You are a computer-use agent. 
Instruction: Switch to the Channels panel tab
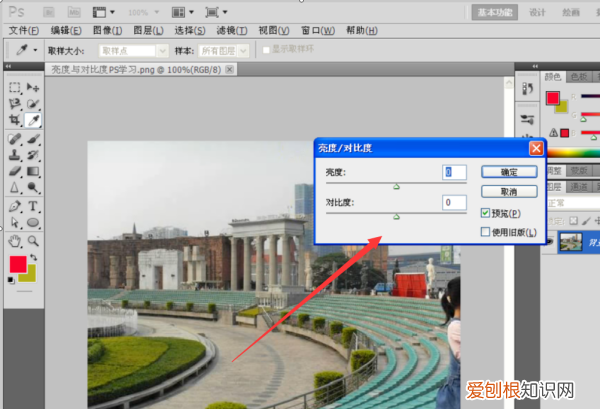[579, 187]
